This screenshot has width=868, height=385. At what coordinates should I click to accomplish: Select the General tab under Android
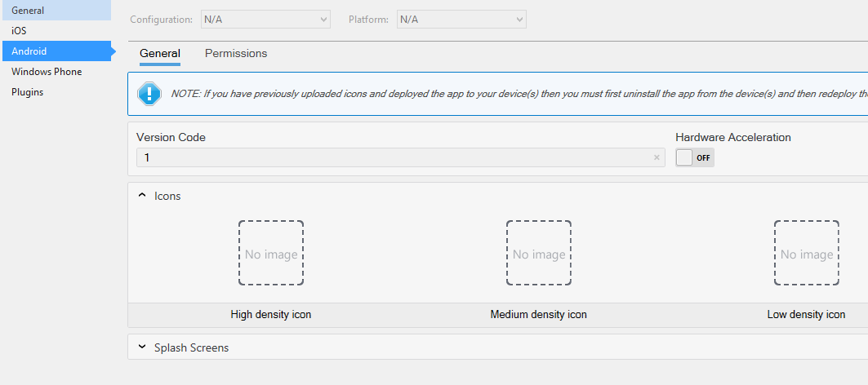pyautogui.click(x=160, y=54)
